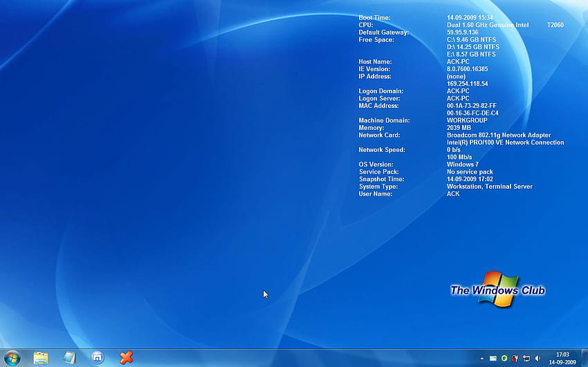Open the Maxthon browser taskbar icon
Screen dimensions: 588x367
tap(98, 358)
